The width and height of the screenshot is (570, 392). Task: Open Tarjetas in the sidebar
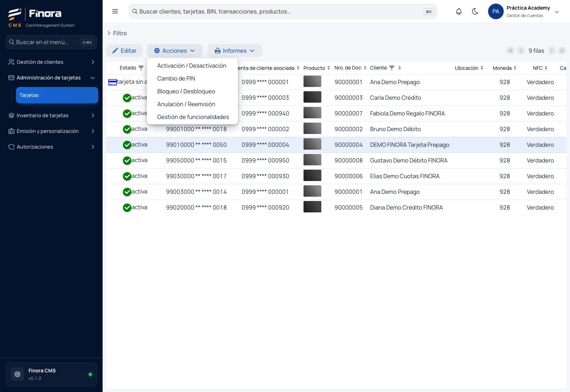(57, 95)
